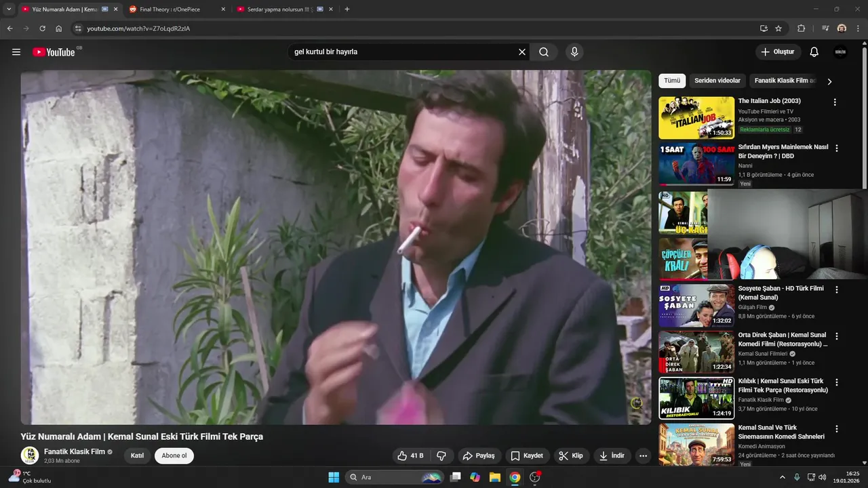Close the Final Theory tab
The width and height of the screenshot is (868, 488).
click(223, 9)
